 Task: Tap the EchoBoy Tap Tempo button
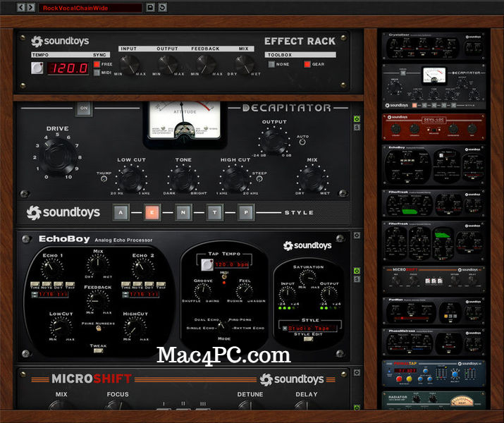point(207,264)
